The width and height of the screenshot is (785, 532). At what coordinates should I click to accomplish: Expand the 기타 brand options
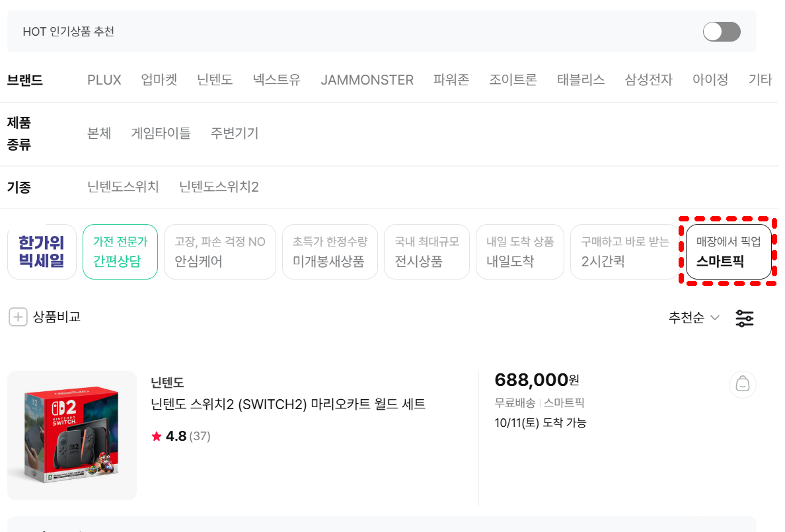pyautogui.click(x=760, y=80)
